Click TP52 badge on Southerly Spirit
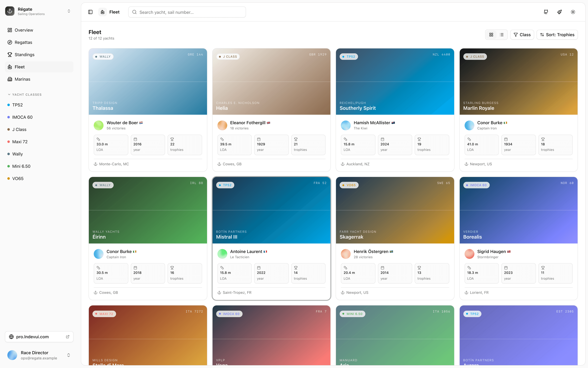 349,57
